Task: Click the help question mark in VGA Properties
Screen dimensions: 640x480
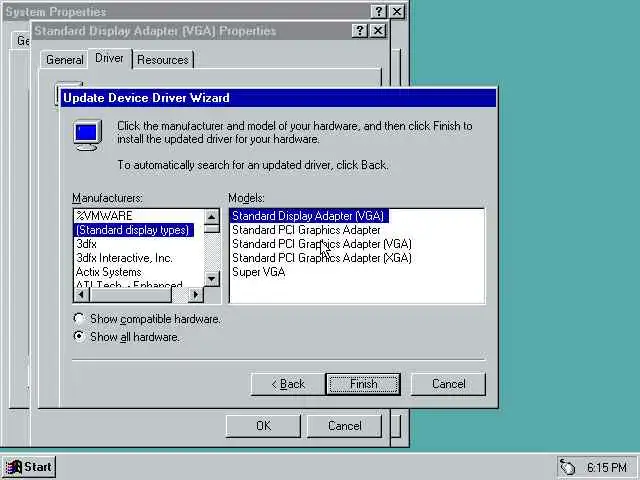Action: [360, 31]
